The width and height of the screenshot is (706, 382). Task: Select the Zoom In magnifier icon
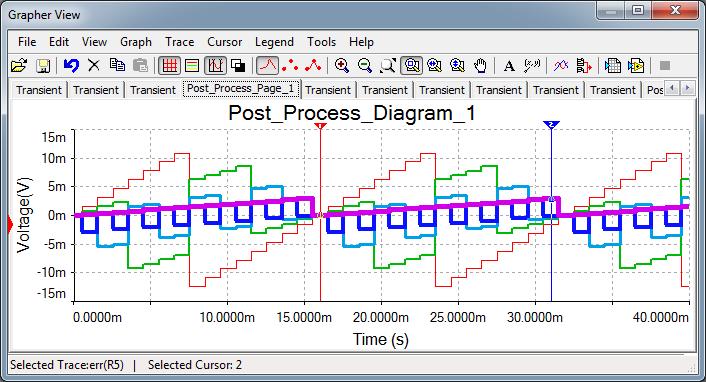[x=342, y=66]
